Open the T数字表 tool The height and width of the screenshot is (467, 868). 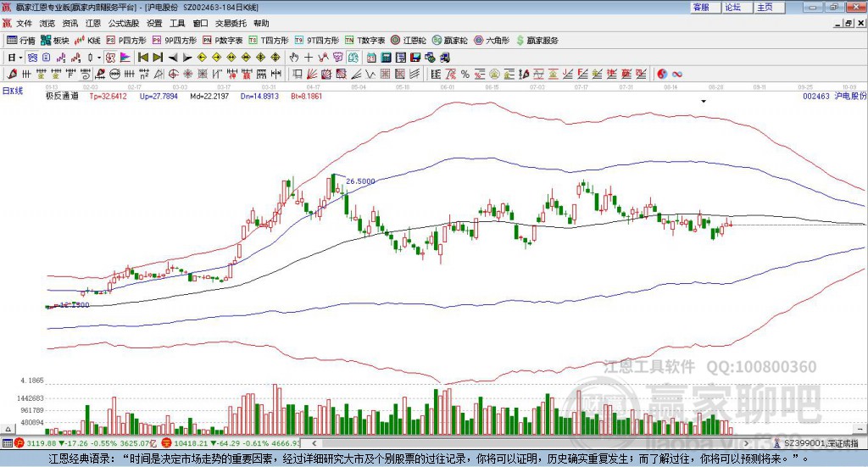pos(364,41)
